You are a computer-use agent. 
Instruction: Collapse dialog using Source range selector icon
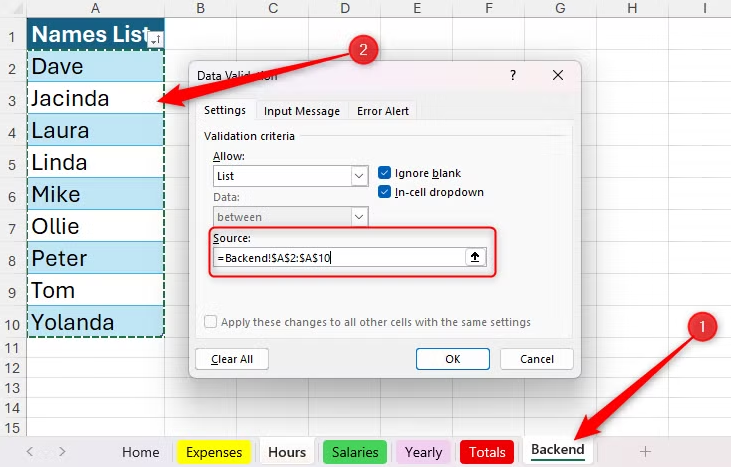[x=475, y=257]
